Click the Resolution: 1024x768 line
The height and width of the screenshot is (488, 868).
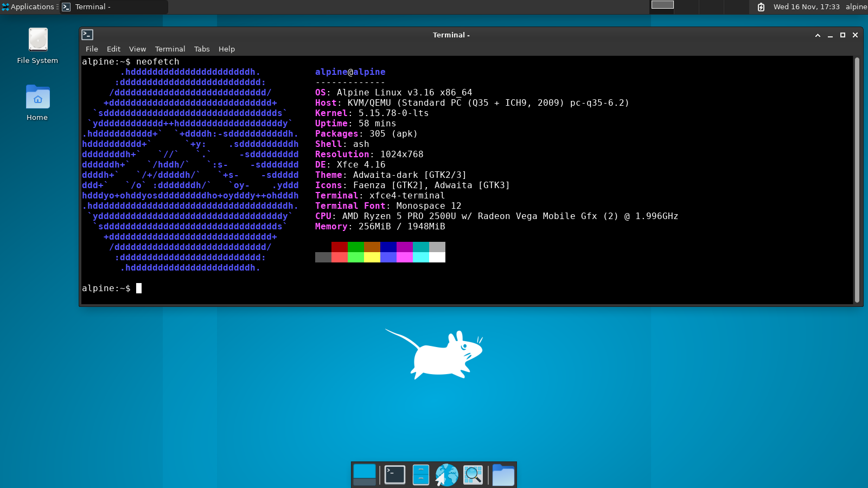(x=369, y=155)
